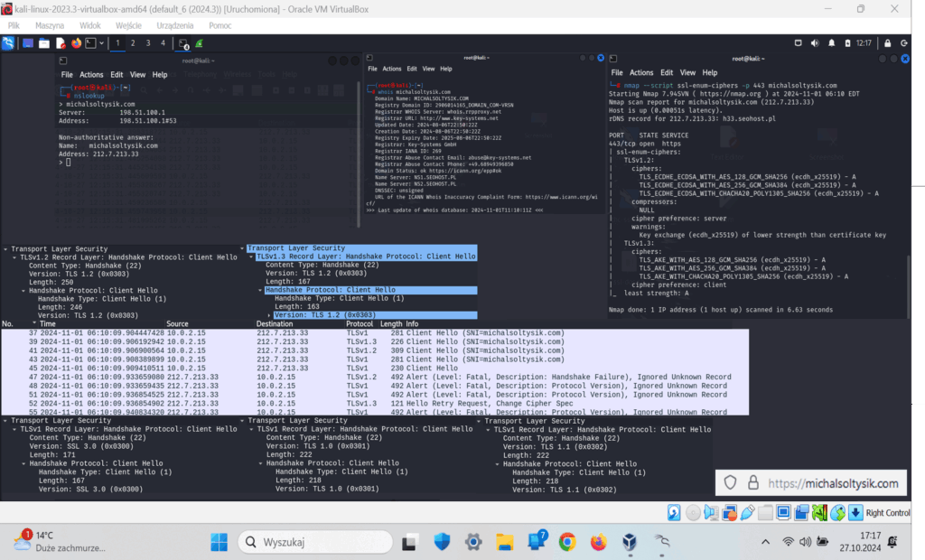Open the Kali session logout icon
The height and width of the screenshot is (560, 925).
(903, 43)
